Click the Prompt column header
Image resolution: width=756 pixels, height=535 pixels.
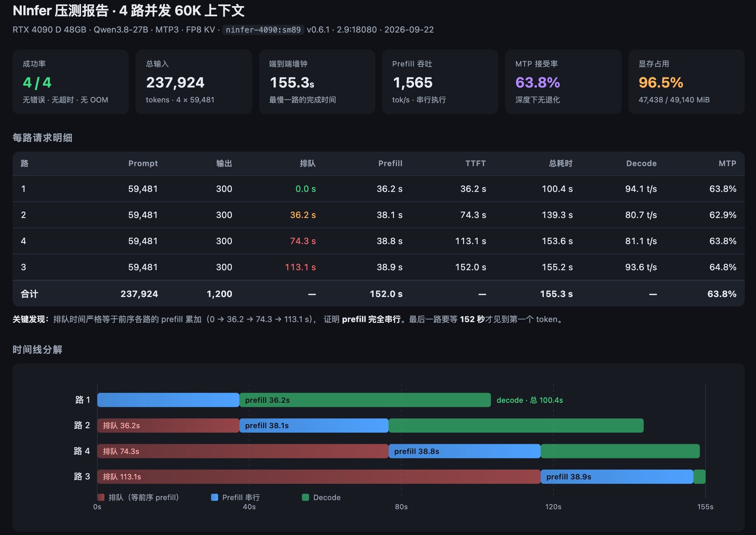pos(143,163)
